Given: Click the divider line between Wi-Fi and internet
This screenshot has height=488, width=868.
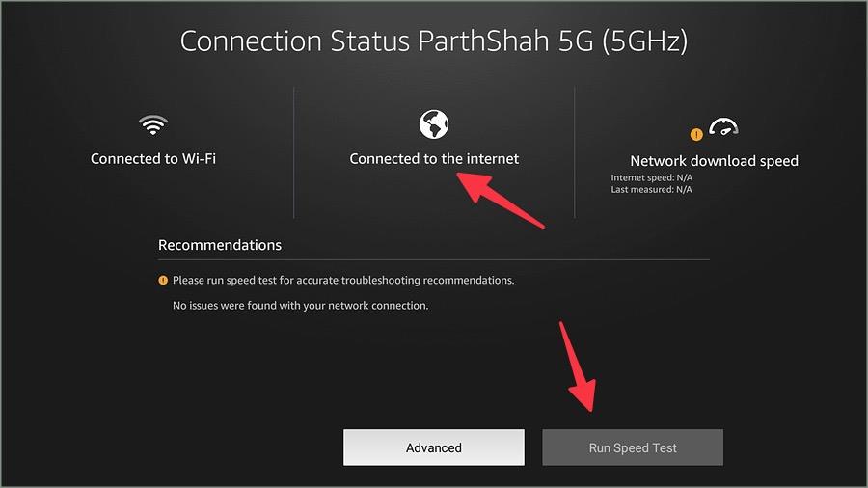Looking at the screenshot, I should [x=293, y=152].
